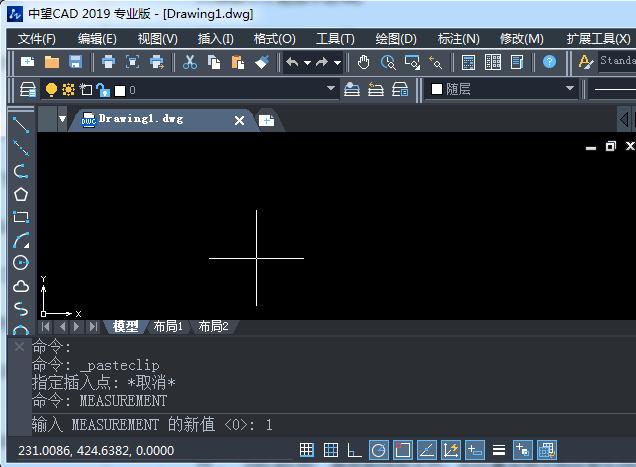
Task: Open the 格式(O) menu
Action: tap(274, 39)
